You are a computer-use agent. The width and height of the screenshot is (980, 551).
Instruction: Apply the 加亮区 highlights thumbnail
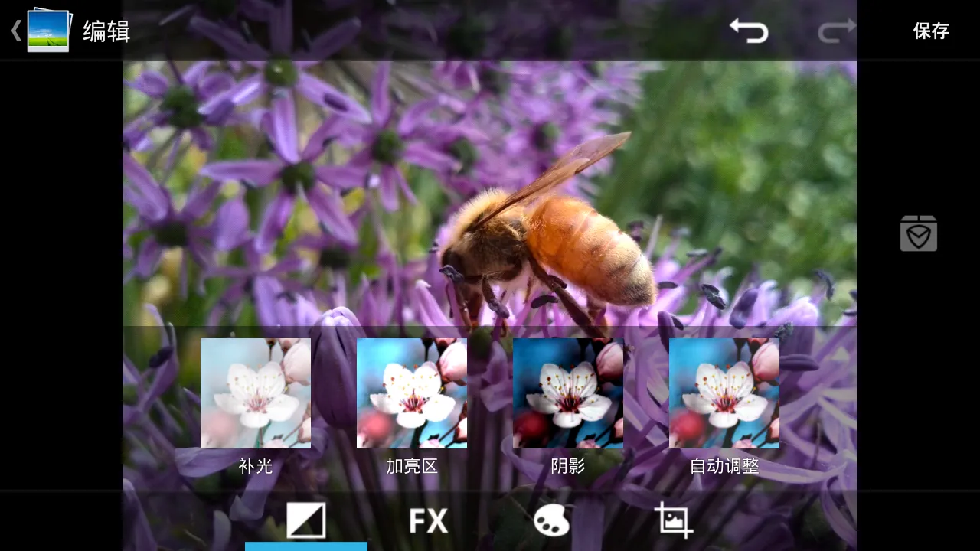tap(412, 393)
